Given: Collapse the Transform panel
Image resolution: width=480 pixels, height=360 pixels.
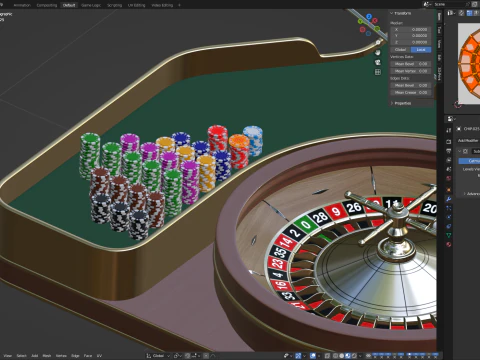Looking at the screenshot, I should 391,13.
